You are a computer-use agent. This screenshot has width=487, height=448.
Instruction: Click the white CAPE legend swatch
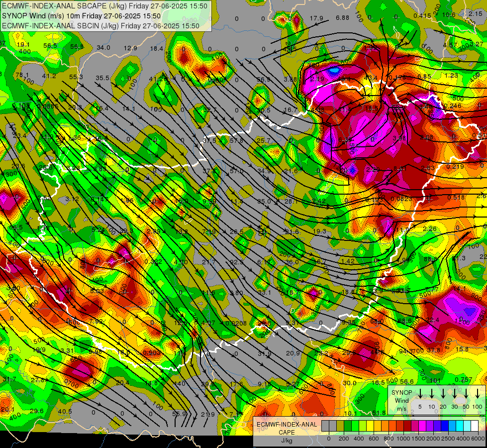pos(474,426)
